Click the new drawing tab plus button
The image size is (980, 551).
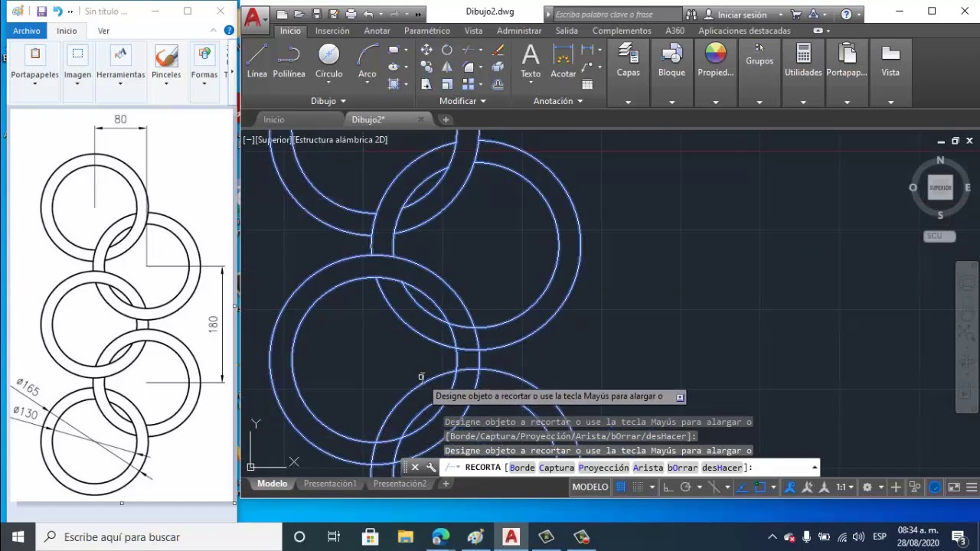[x=446, y=119]
